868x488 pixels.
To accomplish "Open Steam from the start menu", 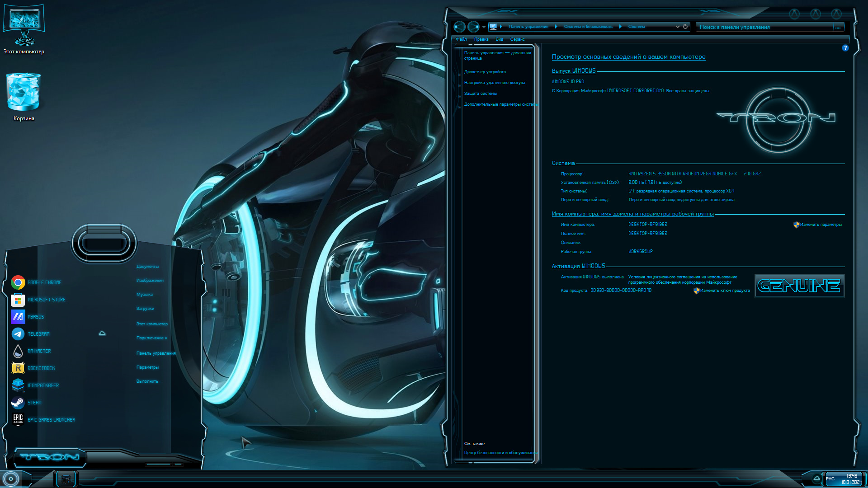I will point(34,402).
